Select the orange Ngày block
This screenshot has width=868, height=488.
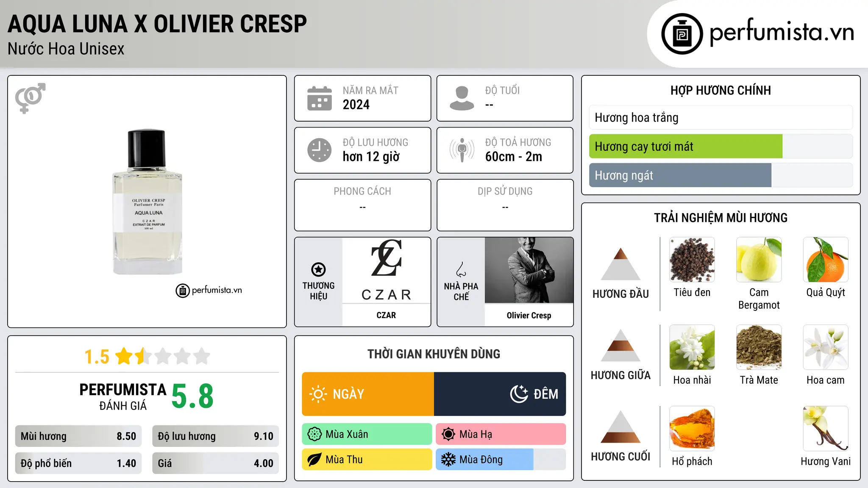[368, 394]
